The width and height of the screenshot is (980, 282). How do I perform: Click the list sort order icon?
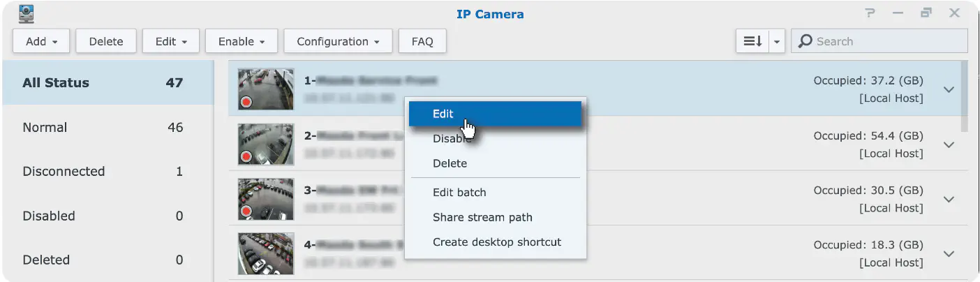pyautogui.click(x=752, y=41)
